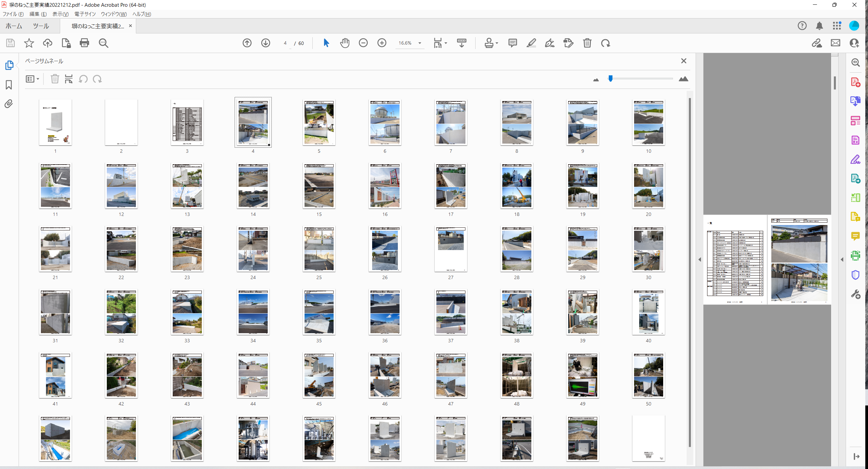This screenshot has height=469, width=868.
Task: Delete selected pages with trash icon
Action: point(55,79)
